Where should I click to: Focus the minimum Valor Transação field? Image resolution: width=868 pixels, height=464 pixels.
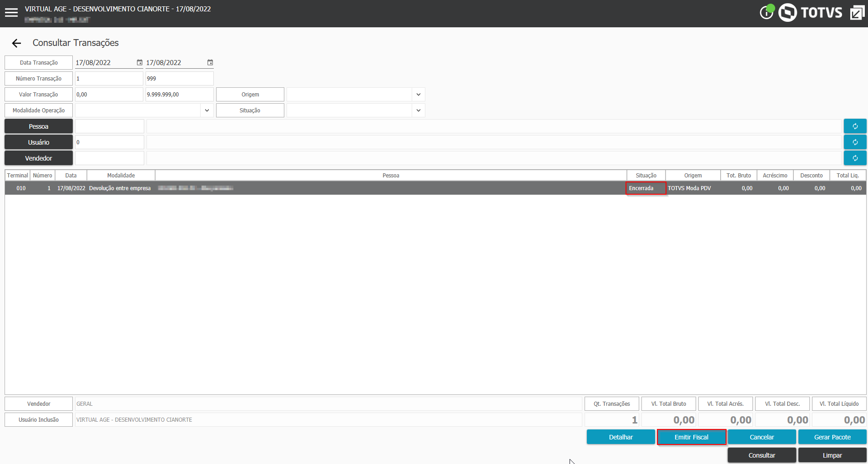tap(109, 95)
